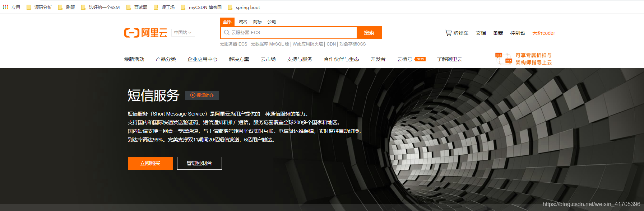Click the magnifier icon in the search box
644x211 pixels.
[227, 33]
